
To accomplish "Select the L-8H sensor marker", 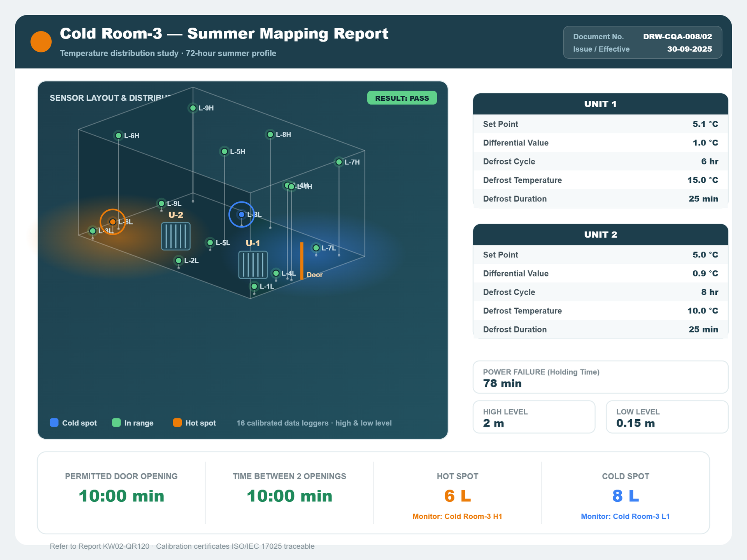I will pos(270,135).
